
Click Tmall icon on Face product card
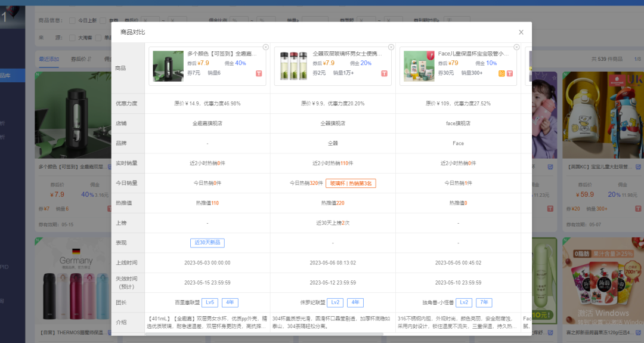509,73
